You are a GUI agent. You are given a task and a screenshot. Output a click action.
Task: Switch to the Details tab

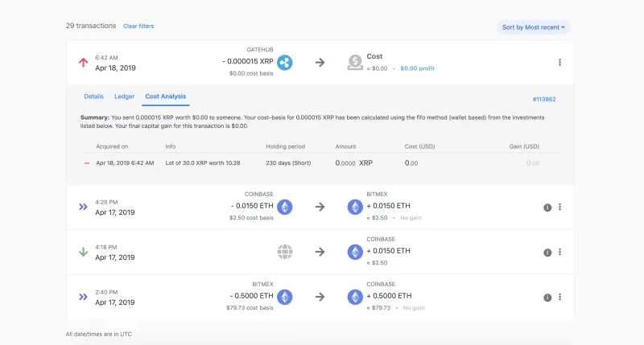[93, 97]
